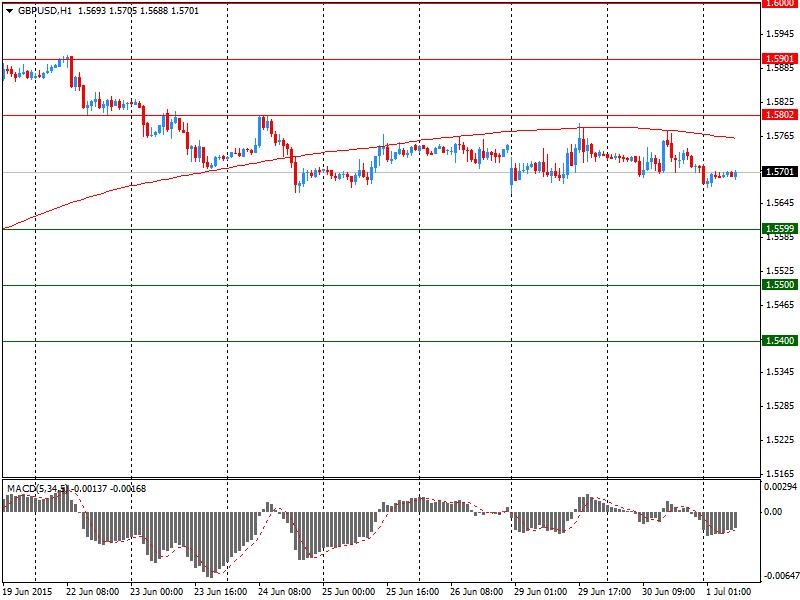Click the 26 Jun 08:00 time label
The width and height of the screenshot is (800, 600).
(x=477, y=592)
